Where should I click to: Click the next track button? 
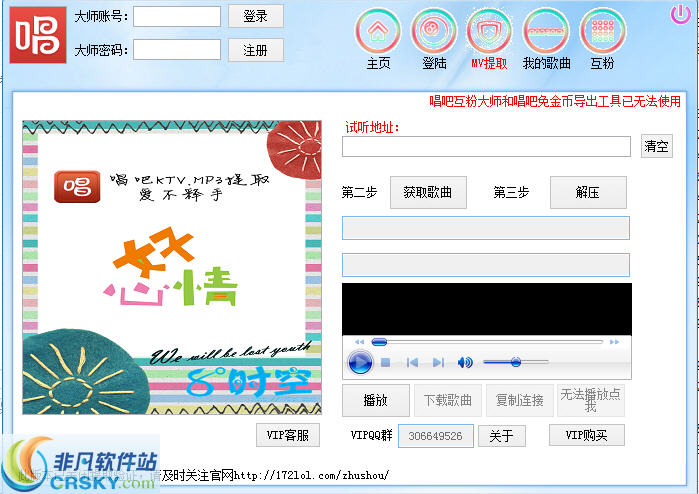(439, 363)
